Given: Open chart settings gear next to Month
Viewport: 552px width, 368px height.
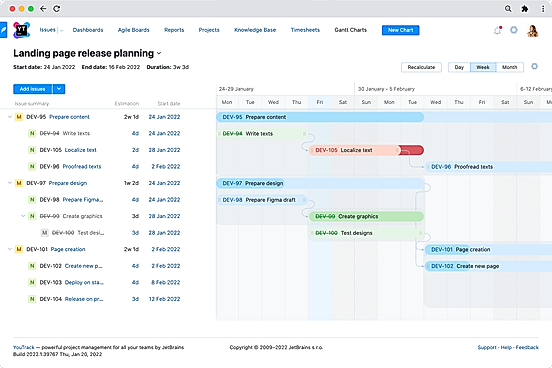Looking at the screenshot, I should pyautogui.click(x=534, y=66).
